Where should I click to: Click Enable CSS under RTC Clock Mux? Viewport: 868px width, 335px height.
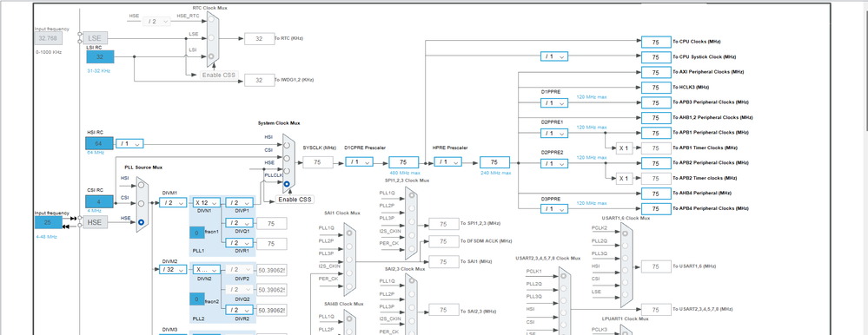coord(219,76)
